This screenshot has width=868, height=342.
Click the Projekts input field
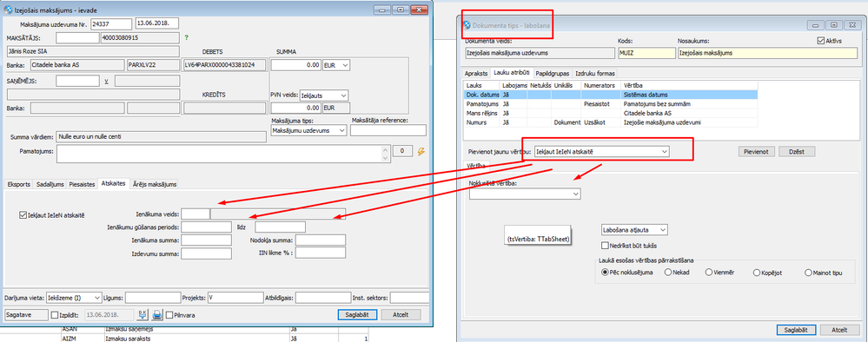235,298
